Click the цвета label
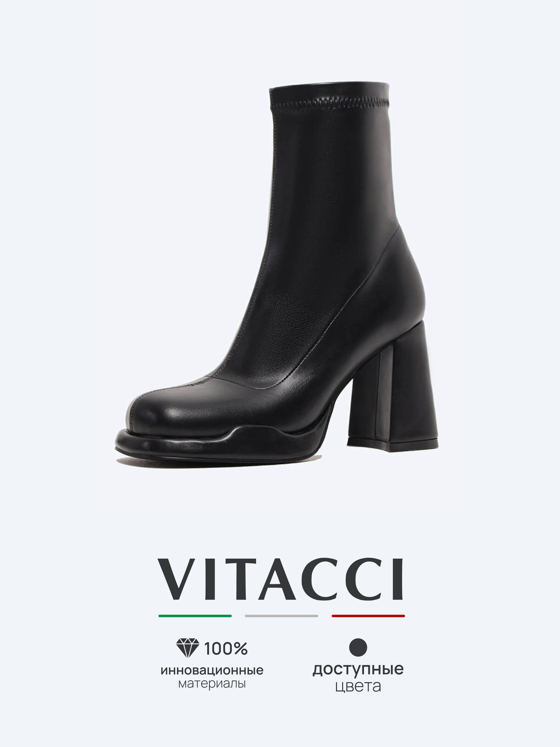The width and height of the screenshot is (560, 747). pyautogui.click(x=358, y=686)
